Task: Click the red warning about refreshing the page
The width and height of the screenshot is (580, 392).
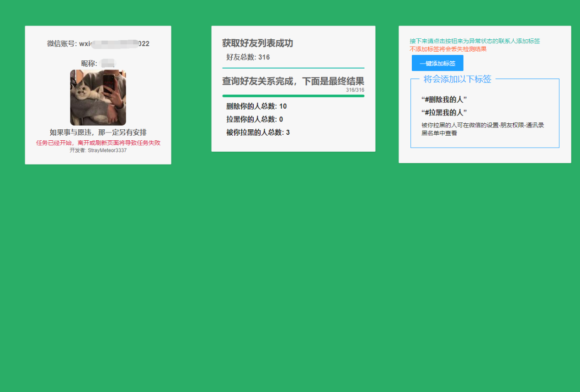Action: [x=97, y=142]
